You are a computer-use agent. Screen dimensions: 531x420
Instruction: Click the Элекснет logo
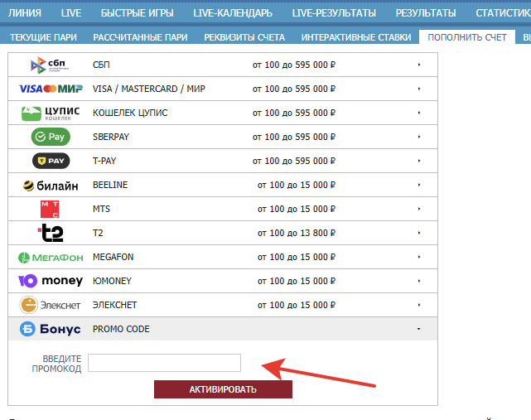click(50, 305)
